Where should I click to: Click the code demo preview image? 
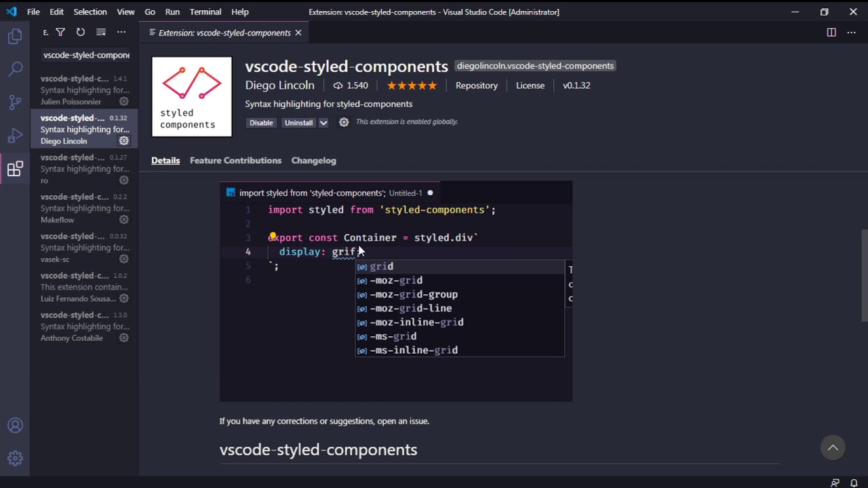pyautogui.click(x=396, y=291)
